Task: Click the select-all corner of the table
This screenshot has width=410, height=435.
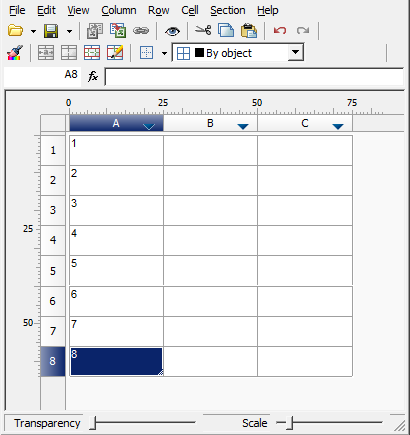Action: tap(53, 123)
